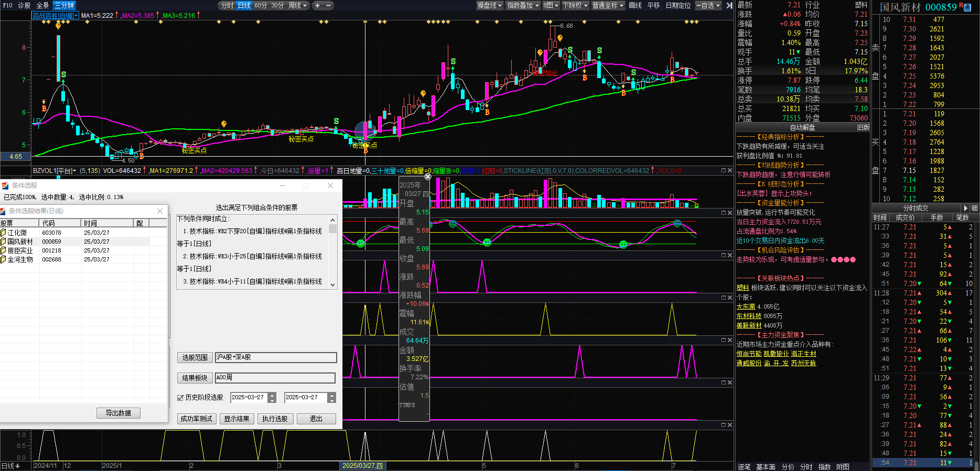Close the 条件选股结果 results window
The width and height of the screenshot is (980, 471).
(x=160, y=211)
